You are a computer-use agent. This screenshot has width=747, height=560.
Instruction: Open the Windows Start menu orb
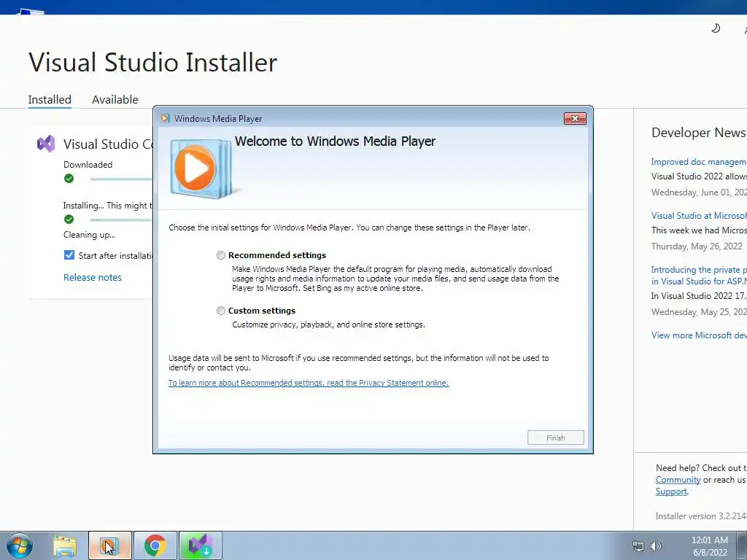[x=20, y=545]
